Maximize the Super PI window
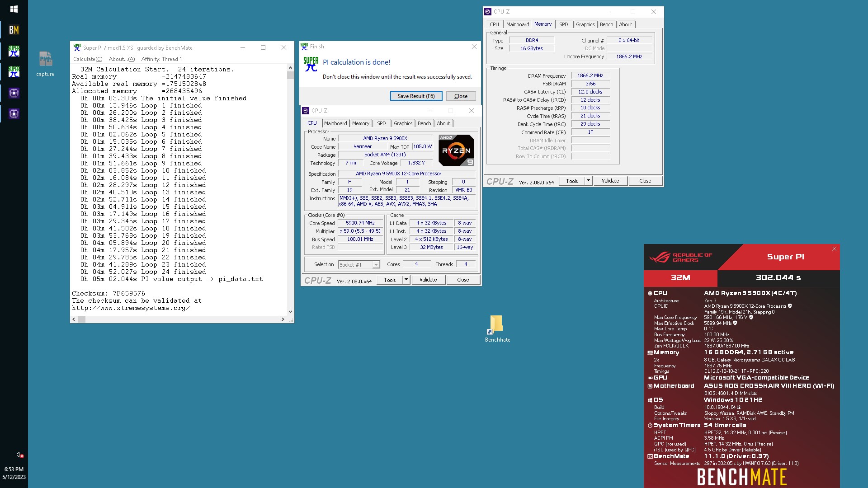 click(x=263, y=47)
